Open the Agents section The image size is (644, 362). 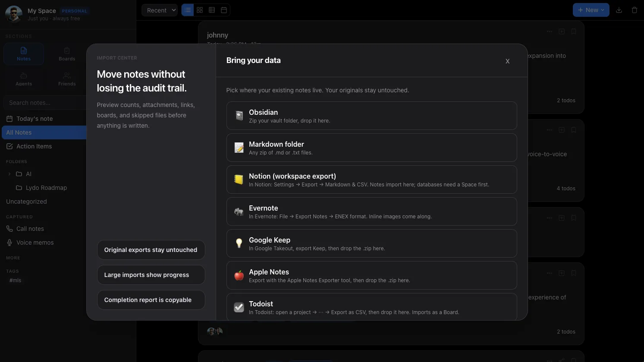[24, 79]
